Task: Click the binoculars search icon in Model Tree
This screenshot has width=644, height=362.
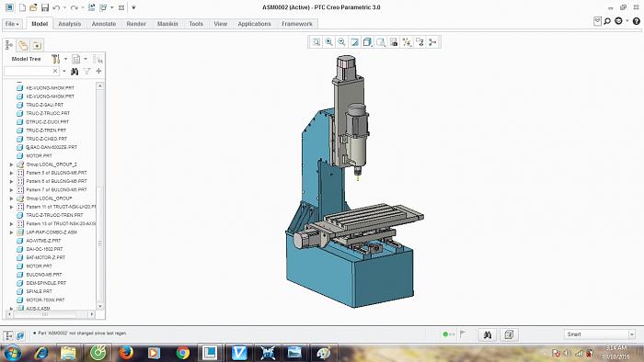Action: [75, 72]
